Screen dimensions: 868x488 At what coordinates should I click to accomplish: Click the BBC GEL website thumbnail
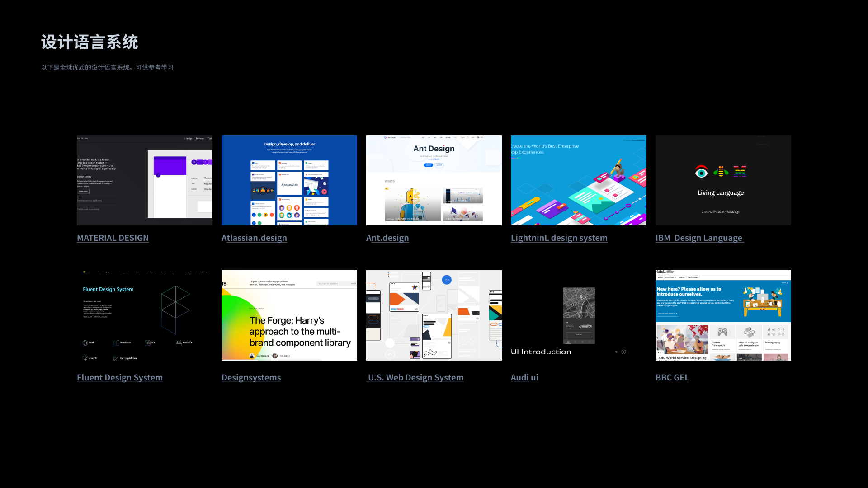point(723,315)
